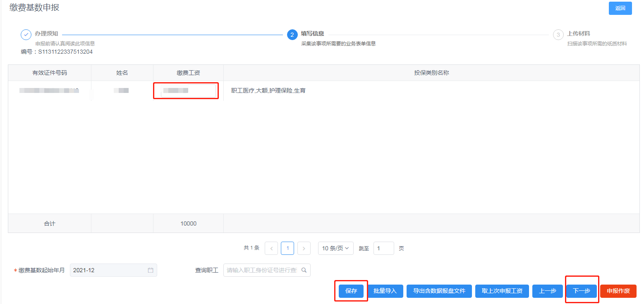
Task: Click the calendar icon in date field
Action: pos(151,270)
